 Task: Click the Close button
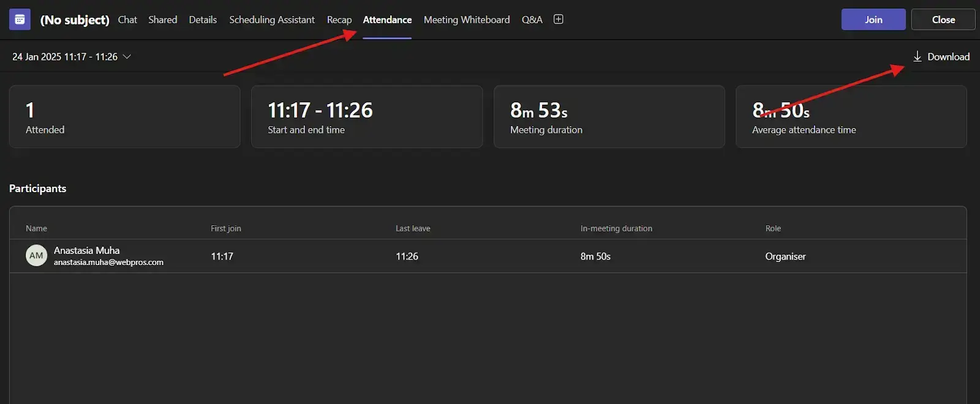(943, 20)
